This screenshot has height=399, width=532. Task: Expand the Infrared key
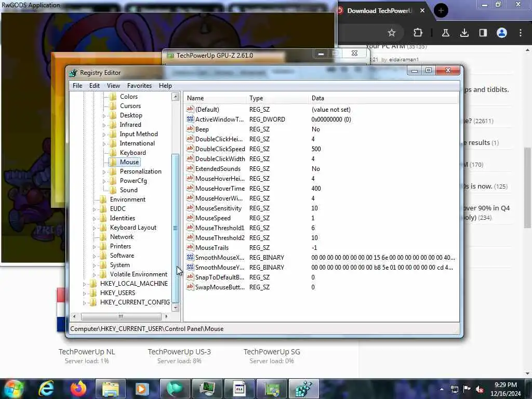(104, 125)
